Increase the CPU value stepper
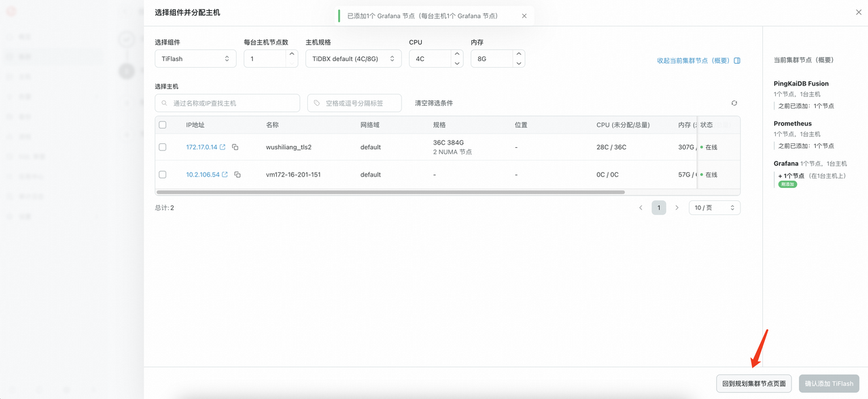Viewport: 868px width, 399px height. (x=457, y=54)
